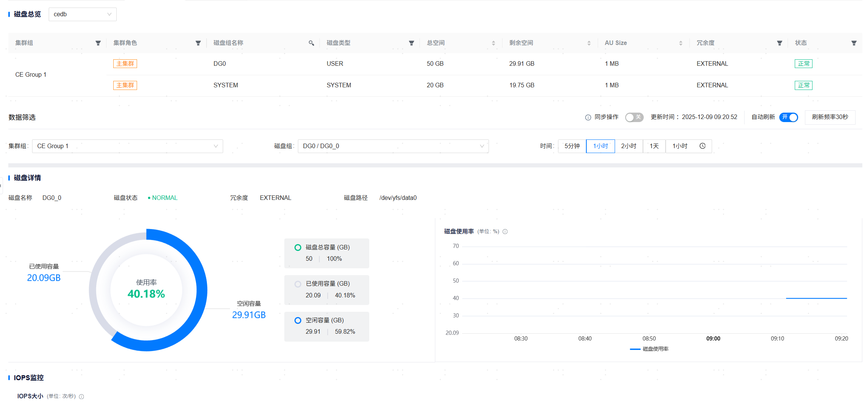Expand the 磁盘组 DG0 / DG0_0 dropdown
This screenshot has height=407, width=868.
click(x=393, y=146)
